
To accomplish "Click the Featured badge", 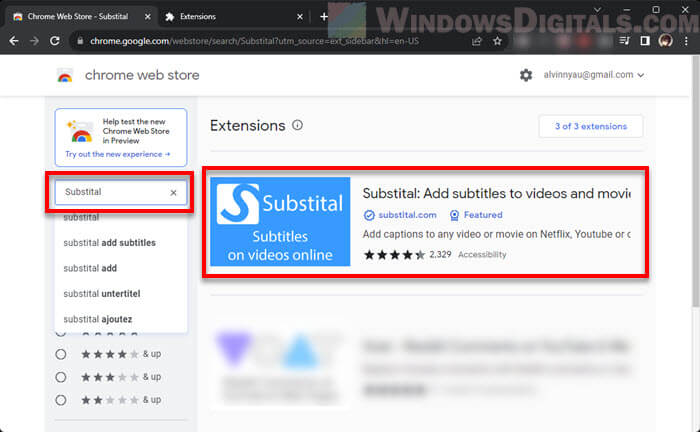I will coord(476,215).
